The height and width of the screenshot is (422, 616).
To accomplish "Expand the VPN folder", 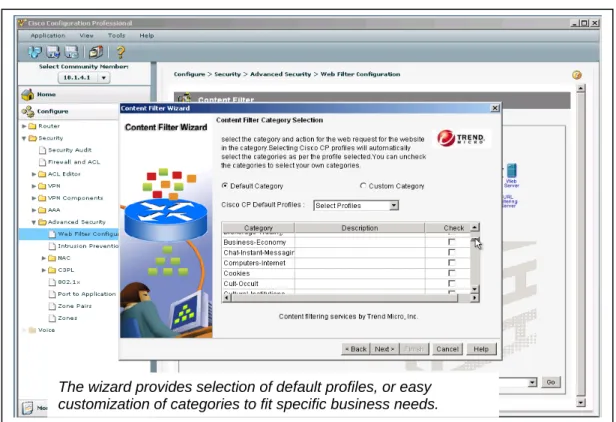I will click(x=34, y=186).
